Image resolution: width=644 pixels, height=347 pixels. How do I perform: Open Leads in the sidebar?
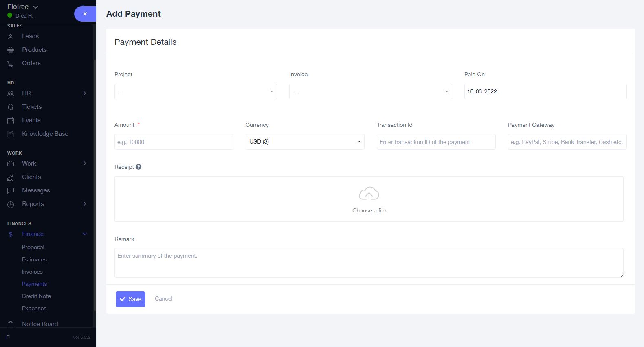(30, 36)
